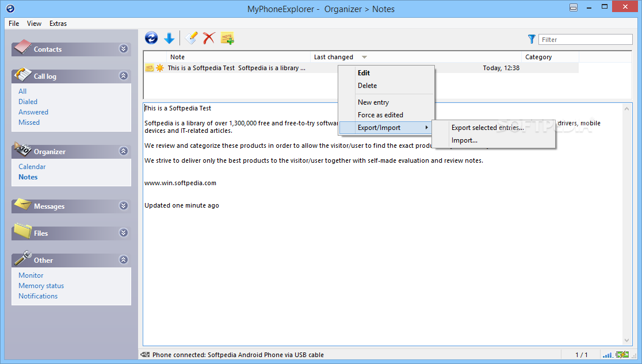Expand the Messages panel chevron
Screen dimensions: 642x364
[123, 205]
